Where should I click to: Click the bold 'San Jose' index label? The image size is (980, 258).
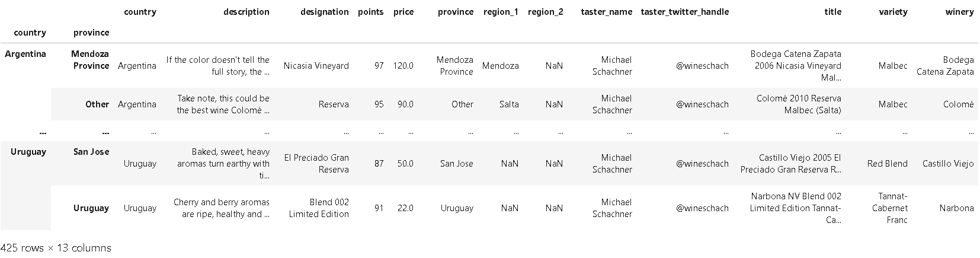pos(91,152)
